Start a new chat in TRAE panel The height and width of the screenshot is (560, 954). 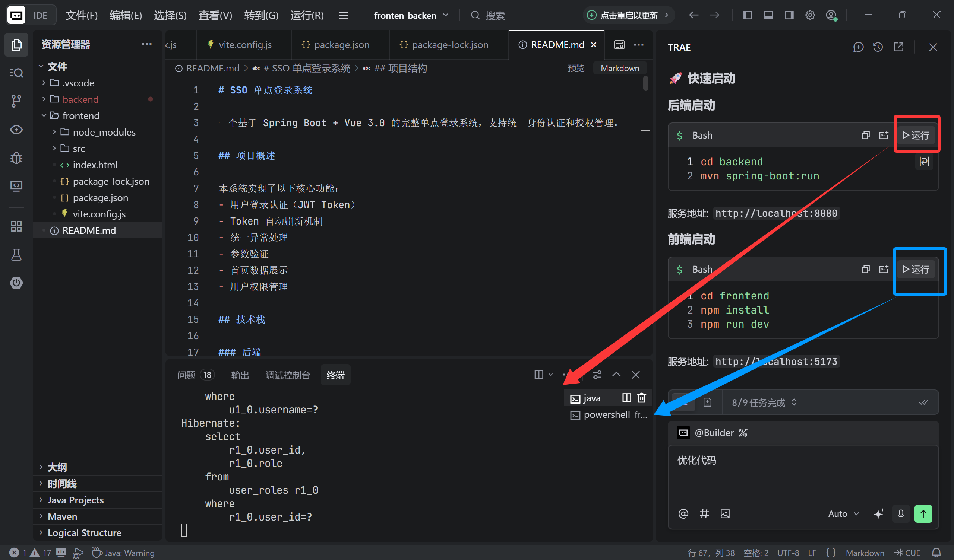point(858,47)
